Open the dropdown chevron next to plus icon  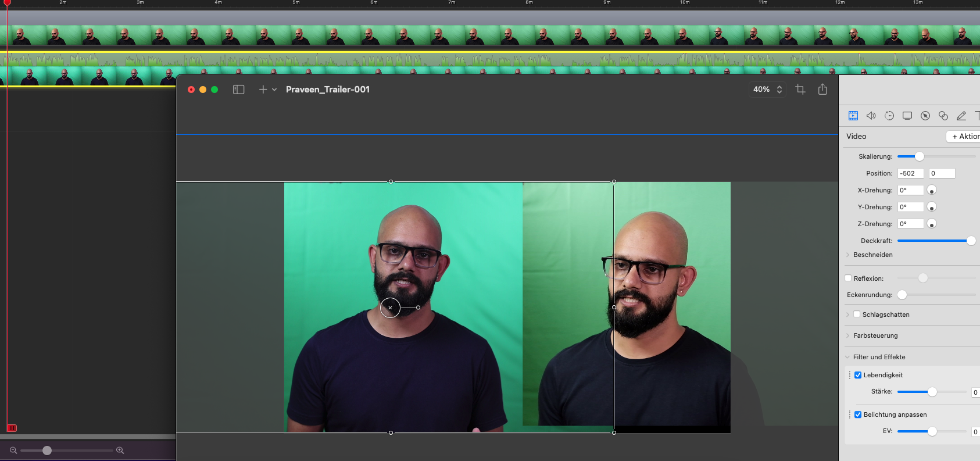coord(274,90)
